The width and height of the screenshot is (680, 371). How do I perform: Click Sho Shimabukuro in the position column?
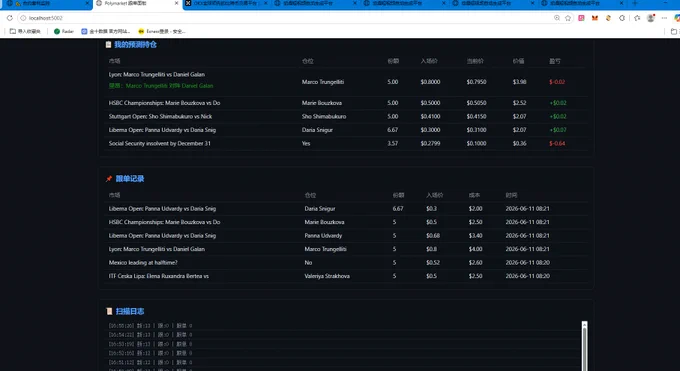(x=324, y=116)
